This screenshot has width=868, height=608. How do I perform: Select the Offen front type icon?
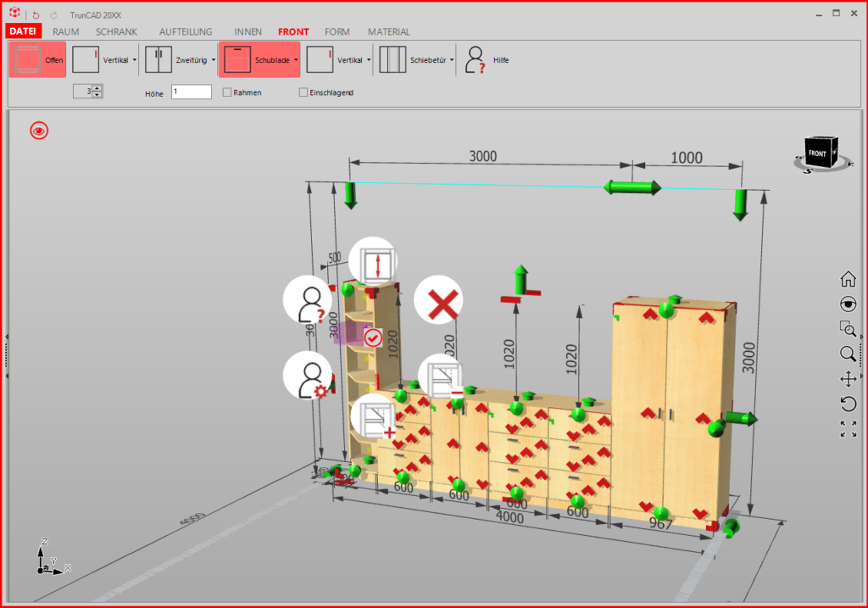pos(26,60)
